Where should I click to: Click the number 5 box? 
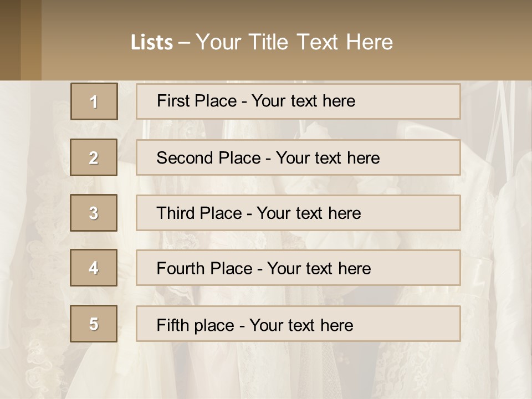click(94, 324)
